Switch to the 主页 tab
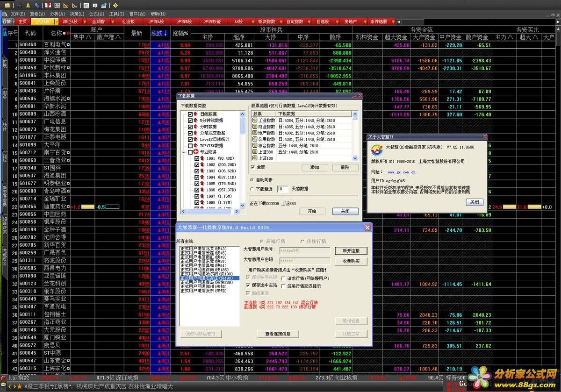This screenshot has height=392, width=561. [22, 21]
